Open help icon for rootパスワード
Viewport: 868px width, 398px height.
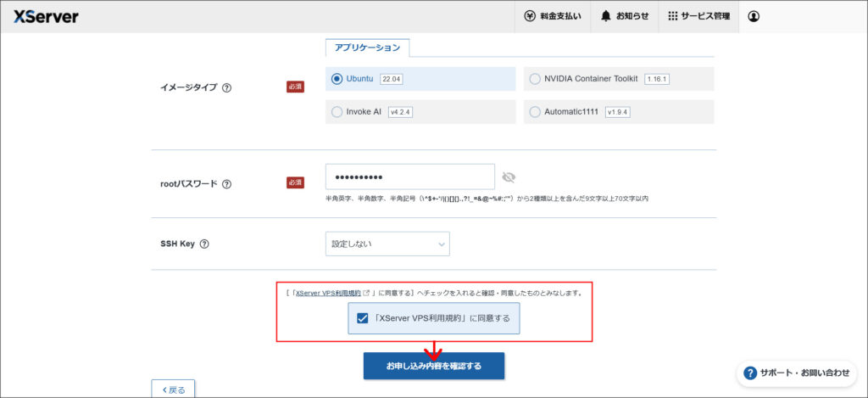tap(226, 184)
